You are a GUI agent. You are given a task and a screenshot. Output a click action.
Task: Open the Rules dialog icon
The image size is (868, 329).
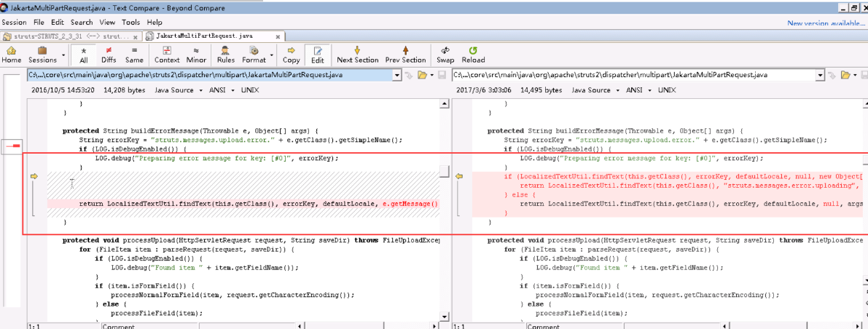[x=226, y=55]
